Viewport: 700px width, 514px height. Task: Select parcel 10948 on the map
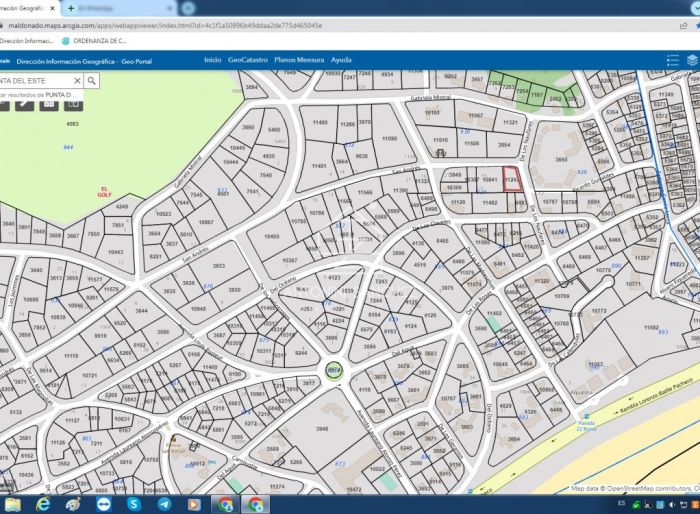198,309
